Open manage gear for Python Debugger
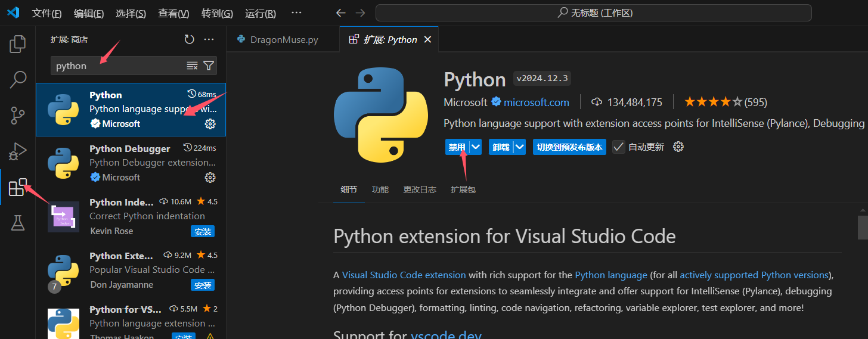Viewport: 868px width, 339px height. (210, 178)
